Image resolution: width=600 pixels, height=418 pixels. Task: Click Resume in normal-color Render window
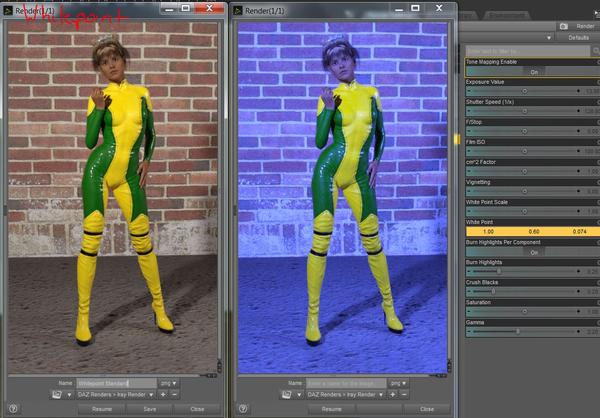[102, 409]
